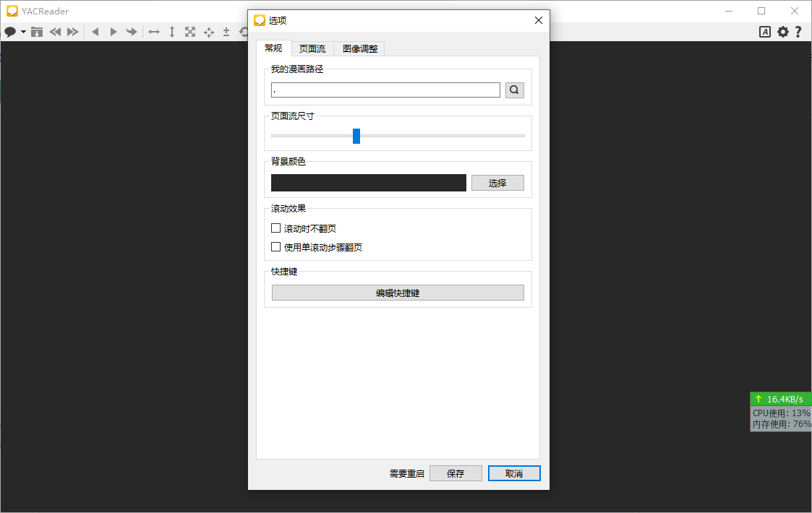Click the 编辑快捷键 button
Screen dimensions: 812x513
(x=398, y=292)
